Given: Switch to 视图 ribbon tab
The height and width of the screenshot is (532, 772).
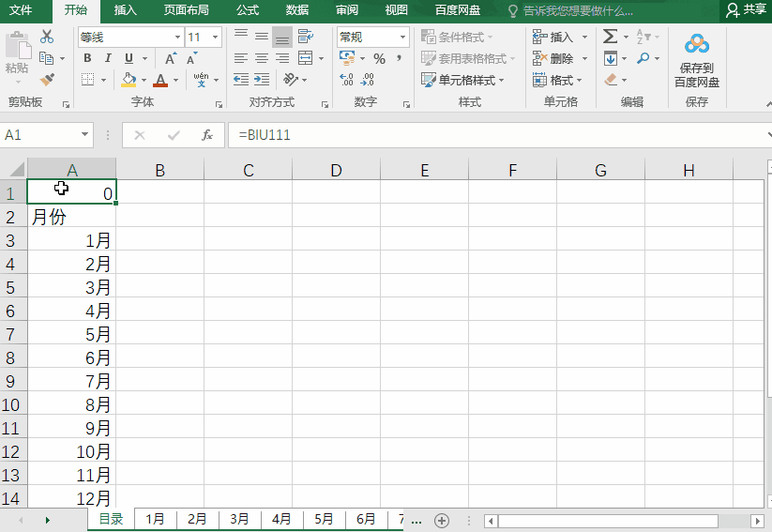Looking at the screenshot, I should click(x=397, y=9).
